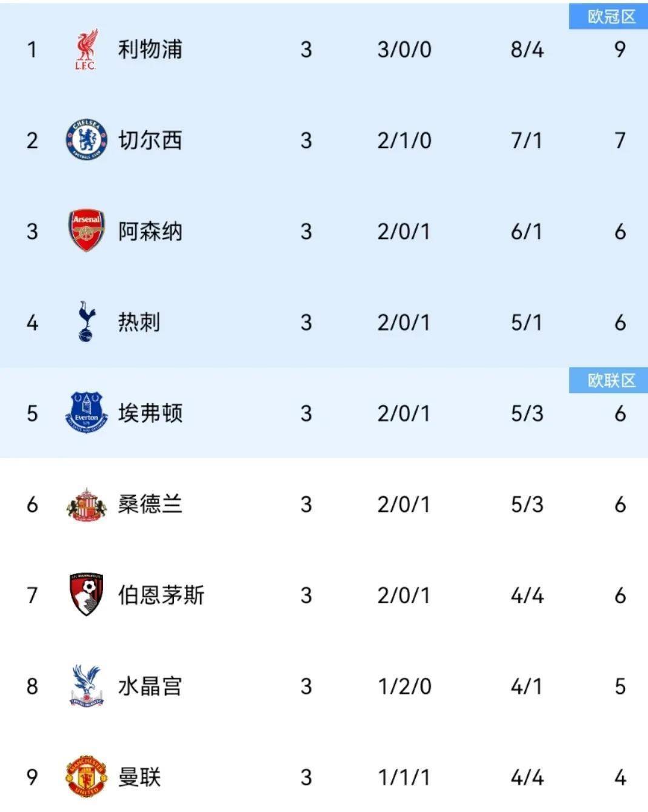648x812 pixels.
Task: Open team name 桑德兰
Action: coord(150,504)
